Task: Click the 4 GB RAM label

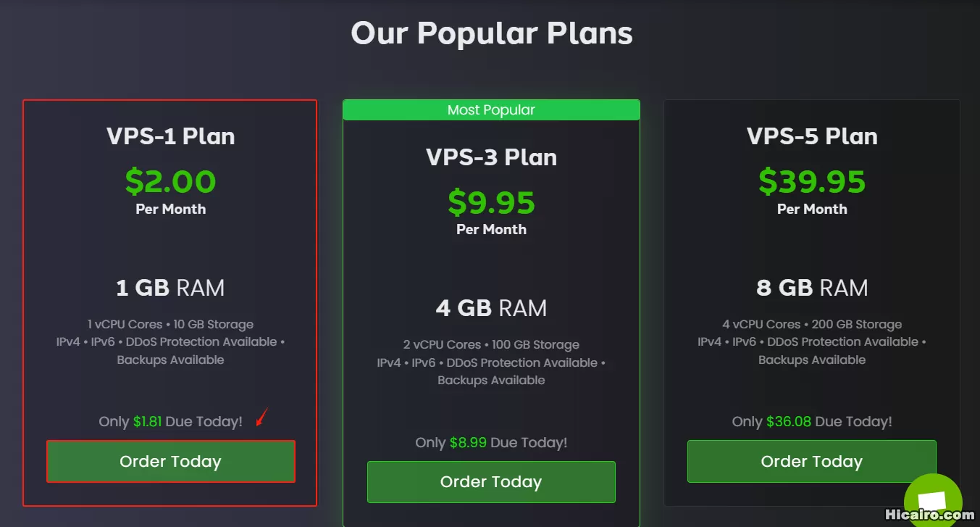Action: point(492,308)
